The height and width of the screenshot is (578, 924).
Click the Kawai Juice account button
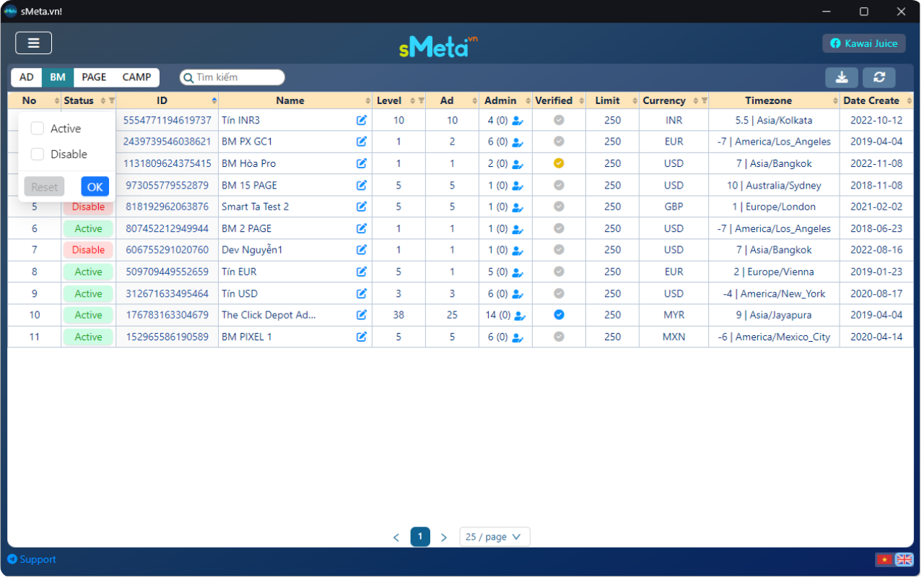tap(863, 43)
